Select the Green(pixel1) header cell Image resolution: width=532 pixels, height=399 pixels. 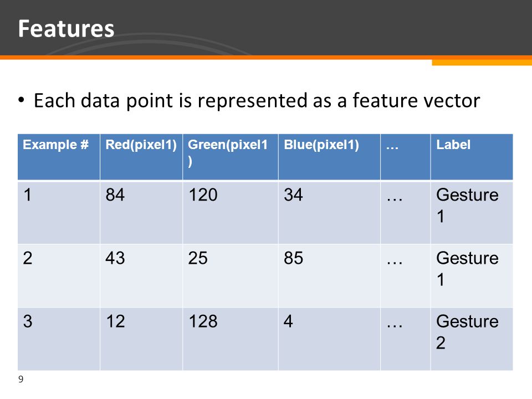pyautogui.click(x=231, y=157)
